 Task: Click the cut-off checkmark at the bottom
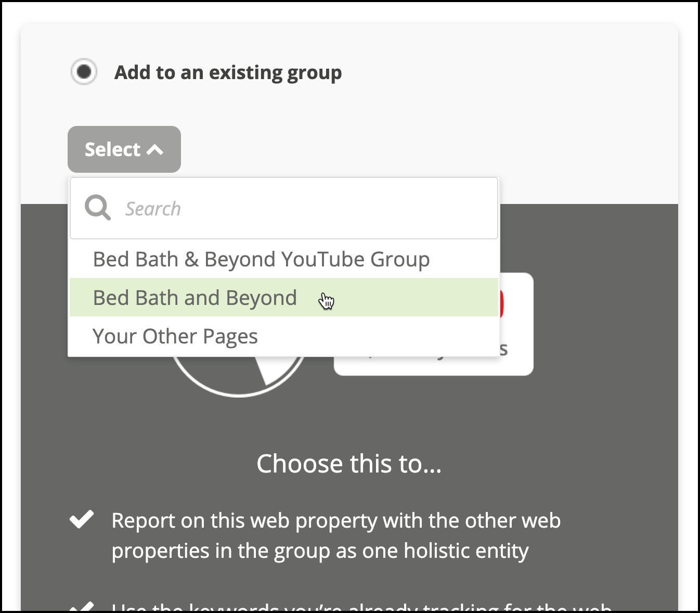click(x=82, y=607)
